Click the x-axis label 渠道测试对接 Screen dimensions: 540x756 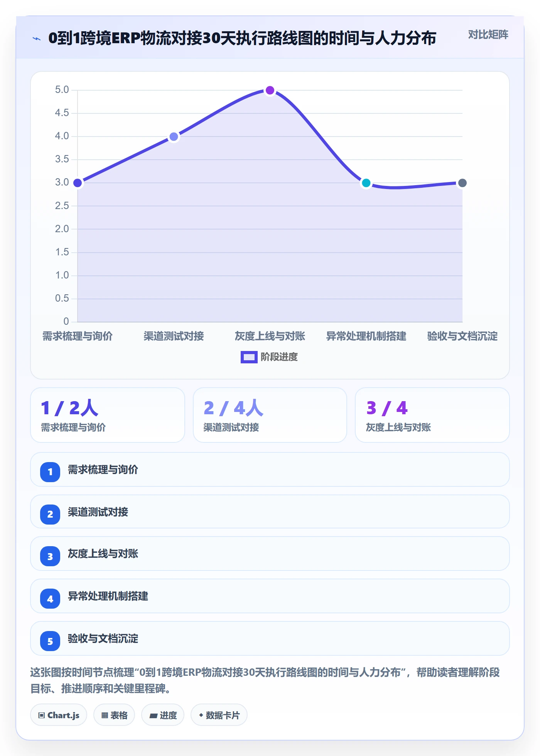pos(174,336)
